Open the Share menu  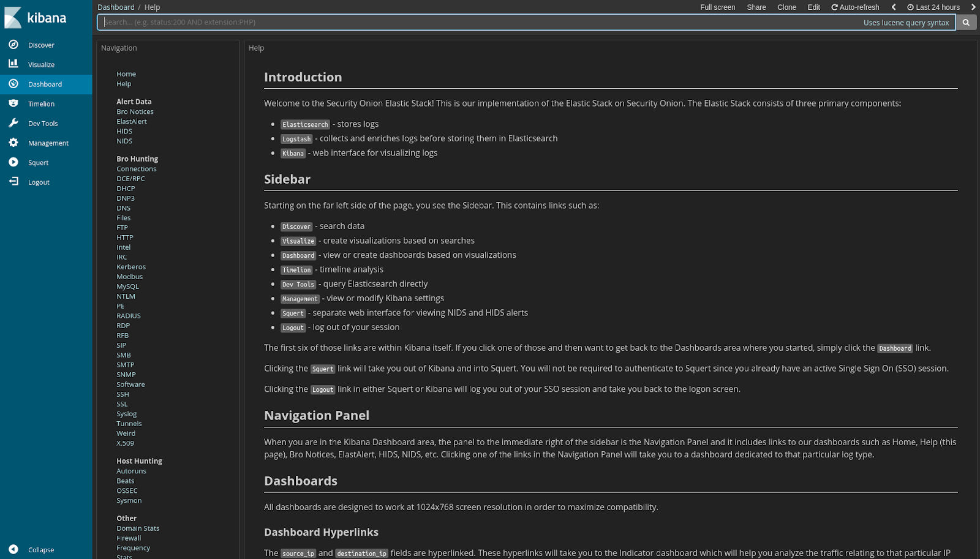[x=756, y=7]
